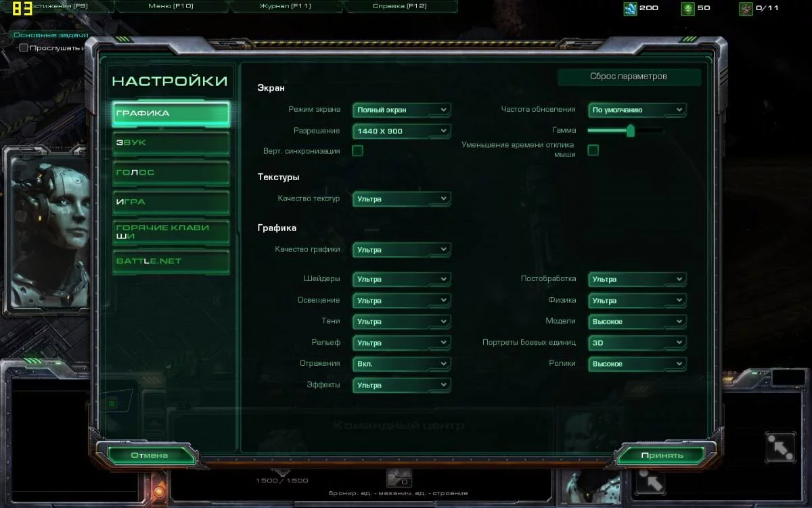812x508 pixels.
Task: Open the Отражения dropdown
Action: coord(401,364)
